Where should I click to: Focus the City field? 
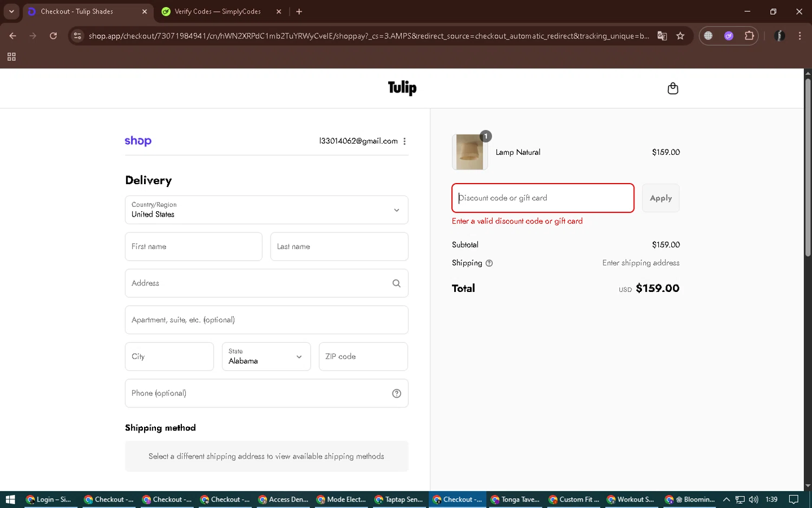click(169, 356)
